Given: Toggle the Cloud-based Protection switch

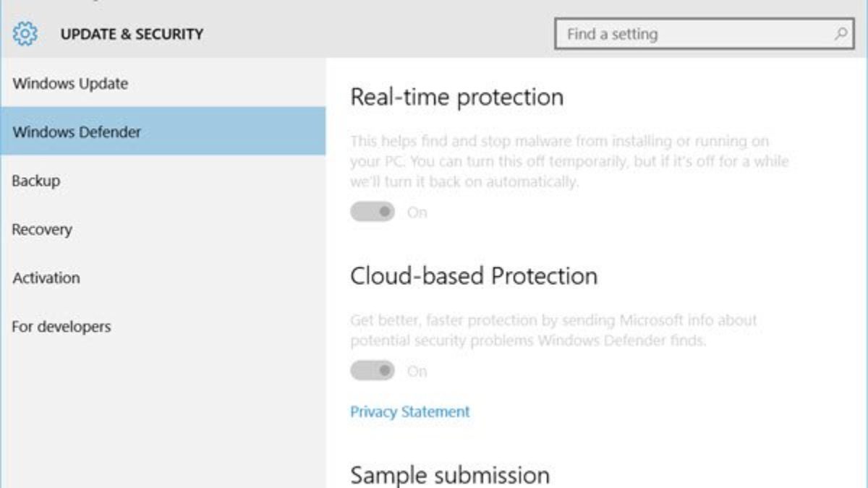Looking at the screenshot, I should [x=373, y=371].
